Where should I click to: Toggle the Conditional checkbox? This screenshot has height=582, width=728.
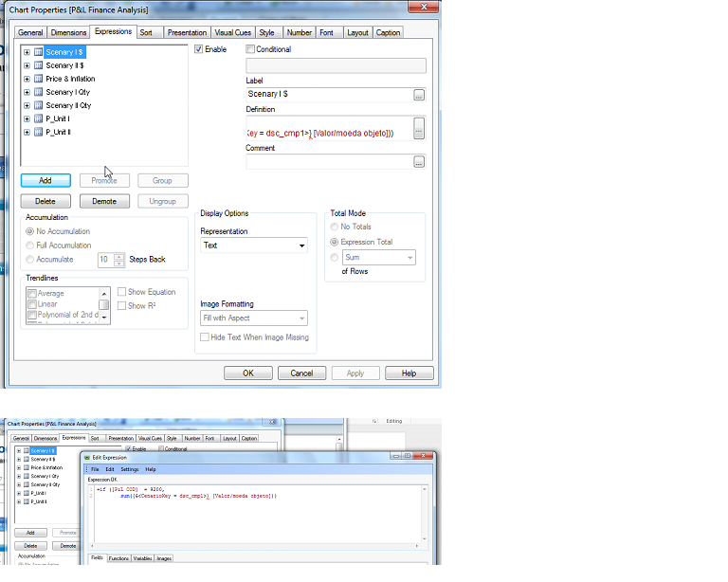click(250, 49)
